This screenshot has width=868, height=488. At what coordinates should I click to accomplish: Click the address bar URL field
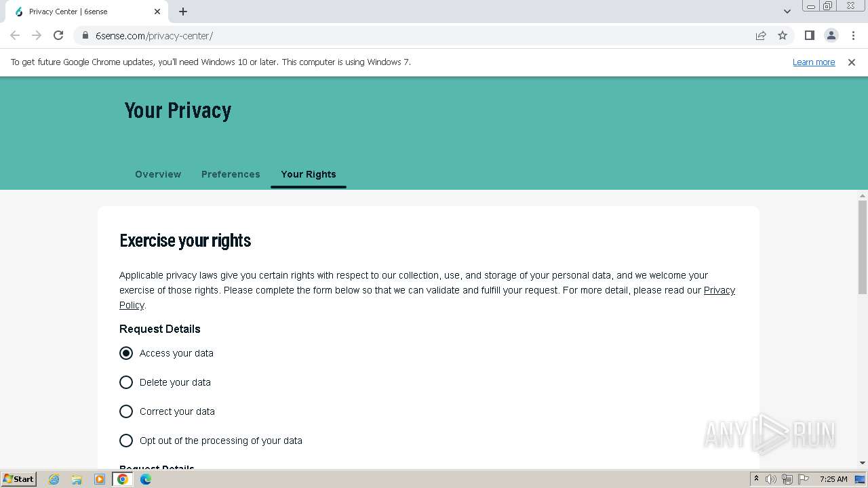(x=407, y=35)
